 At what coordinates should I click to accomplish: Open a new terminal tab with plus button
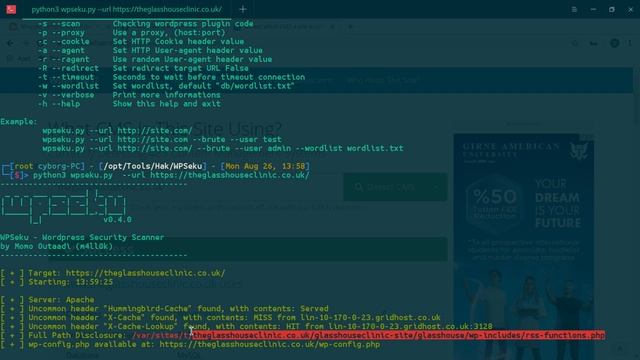[x=243, y=9]
